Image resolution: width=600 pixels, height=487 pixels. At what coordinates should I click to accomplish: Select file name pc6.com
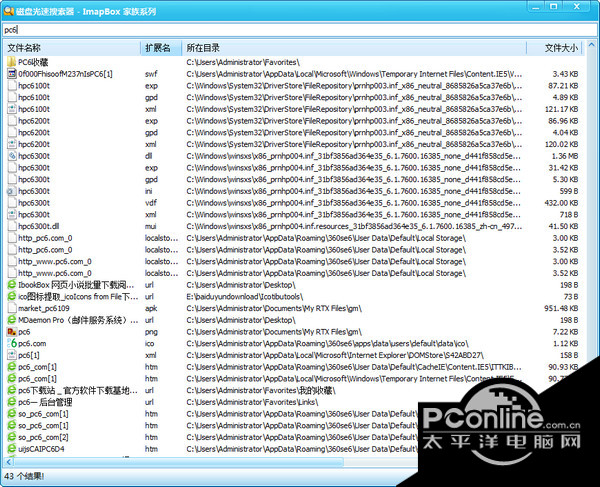pos(32,343)
